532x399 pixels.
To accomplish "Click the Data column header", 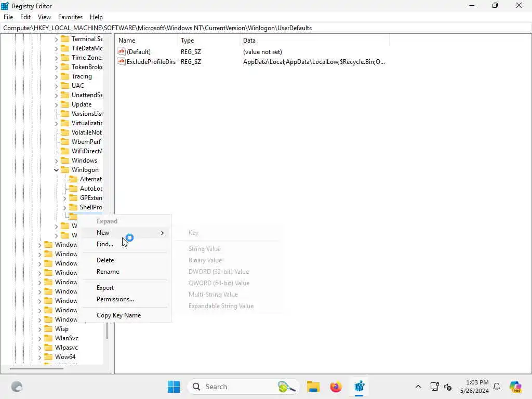I will click(314, 41).
